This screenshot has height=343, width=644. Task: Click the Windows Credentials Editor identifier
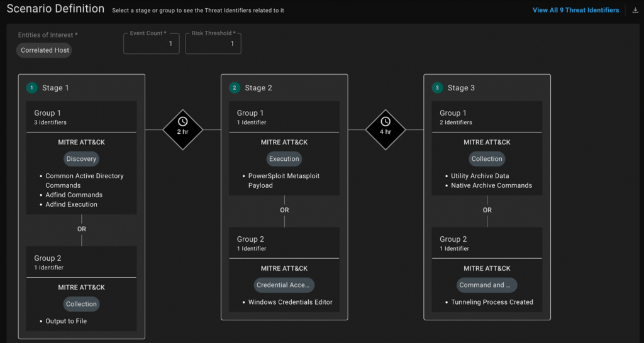pos(290,302)
